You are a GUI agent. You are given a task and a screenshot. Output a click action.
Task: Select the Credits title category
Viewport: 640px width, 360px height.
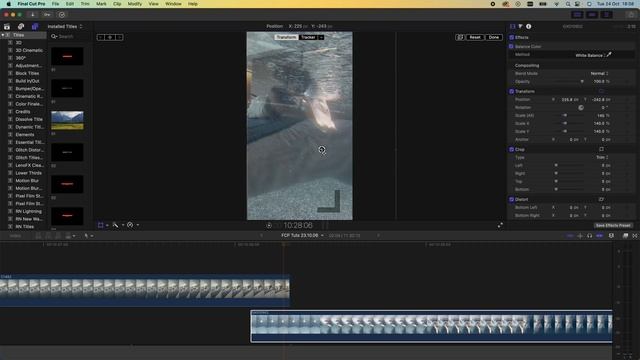pos(23,111)
